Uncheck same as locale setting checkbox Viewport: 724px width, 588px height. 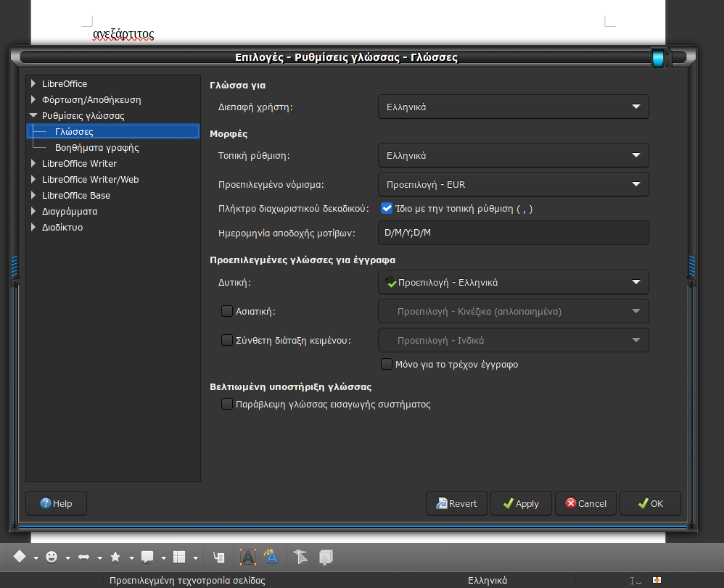[387, 208]
